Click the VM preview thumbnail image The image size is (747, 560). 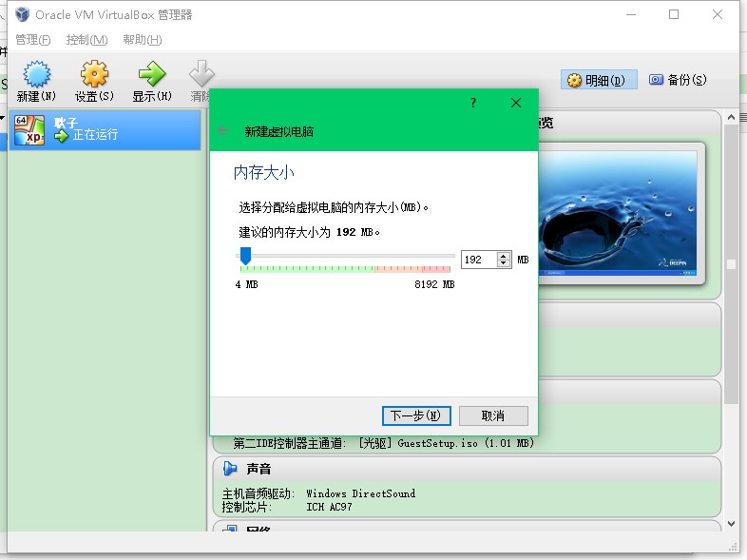click(x=618, y=213)
